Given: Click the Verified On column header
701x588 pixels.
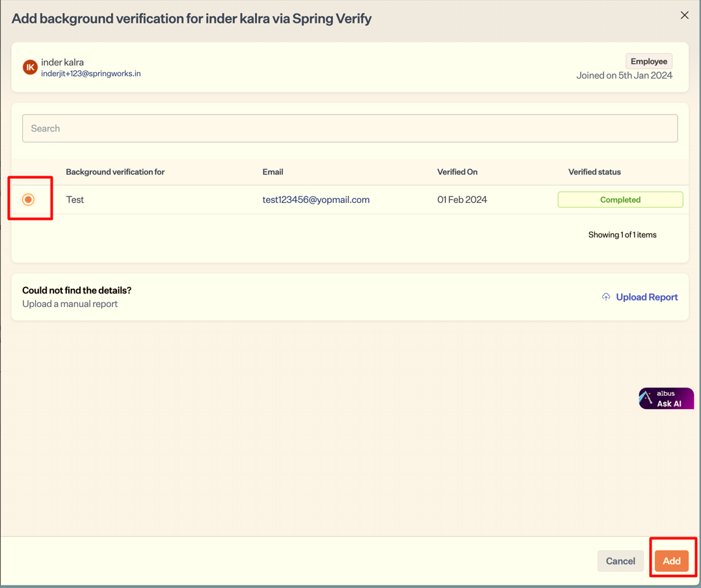Looking at the screenshot, I should [x=457, y=172].
